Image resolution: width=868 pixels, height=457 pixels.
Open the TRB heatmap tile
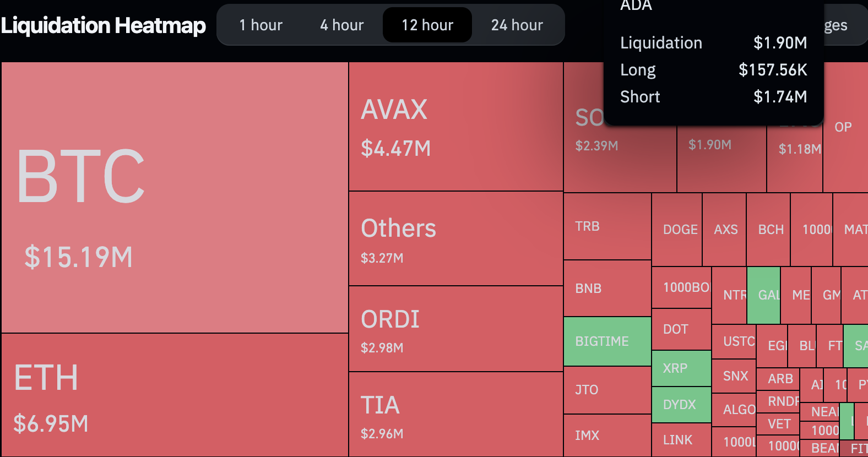coord(607,226)
